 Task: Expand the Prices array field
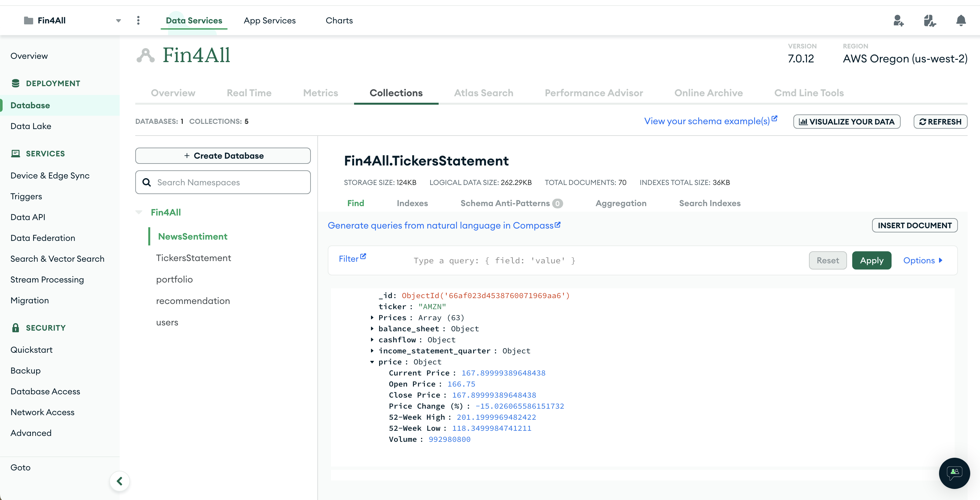click(372, 317)
